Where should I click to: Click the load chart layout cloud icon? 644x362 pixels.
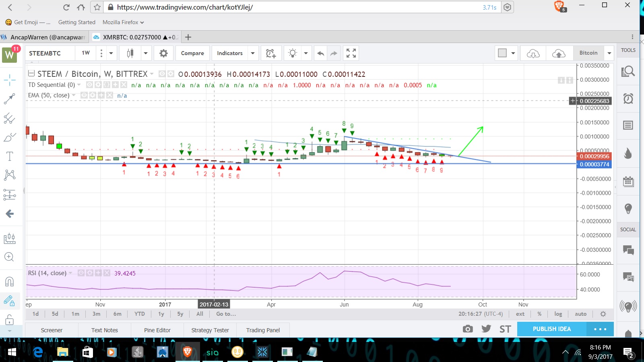533,53
